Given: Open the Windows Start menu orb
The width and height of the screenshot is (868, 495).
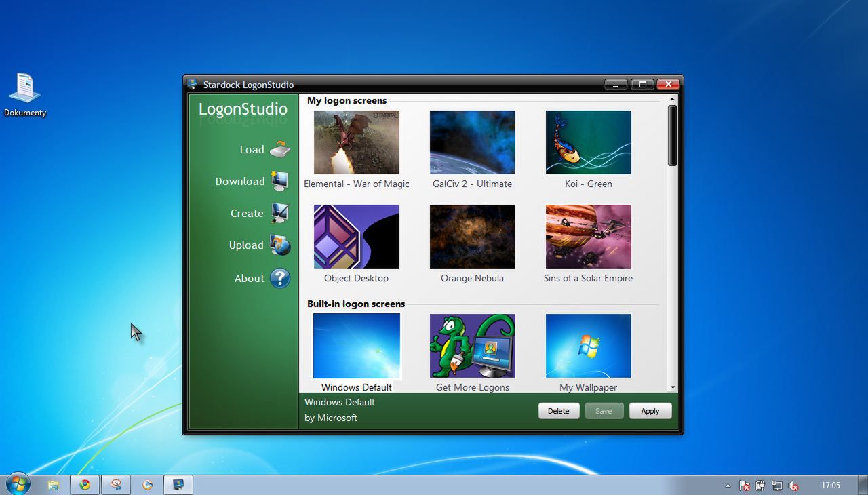Looking at the screenshot, I should [18, 484].
